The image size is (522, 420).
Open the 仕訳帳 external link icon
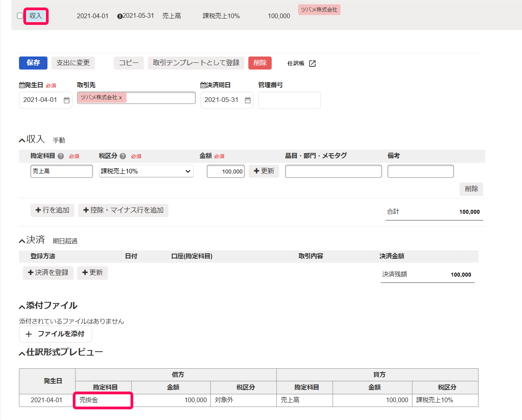click(312, 63)
